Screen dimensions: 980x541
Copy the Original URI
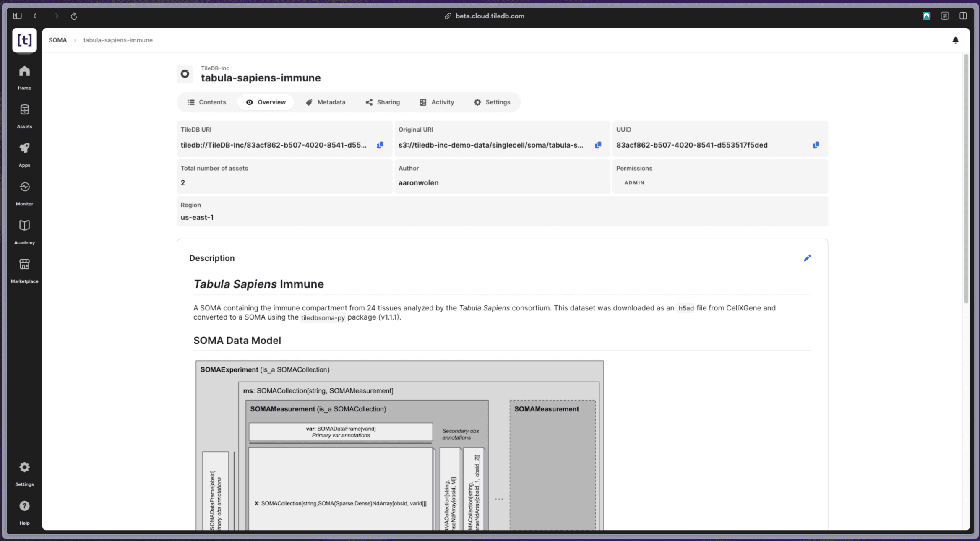tap(598, 145)
